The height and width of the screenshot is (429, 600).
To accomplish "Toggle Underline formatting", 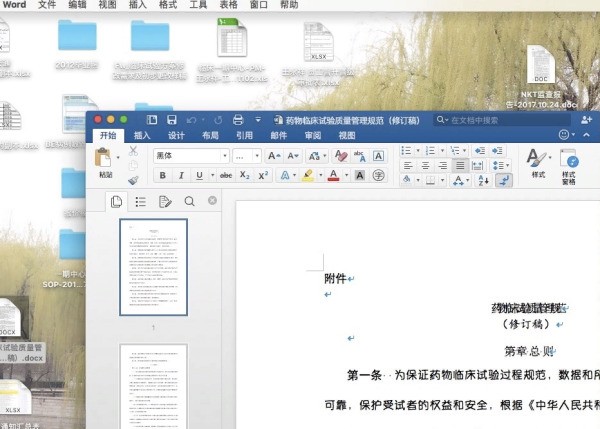I will pos(199,176).
